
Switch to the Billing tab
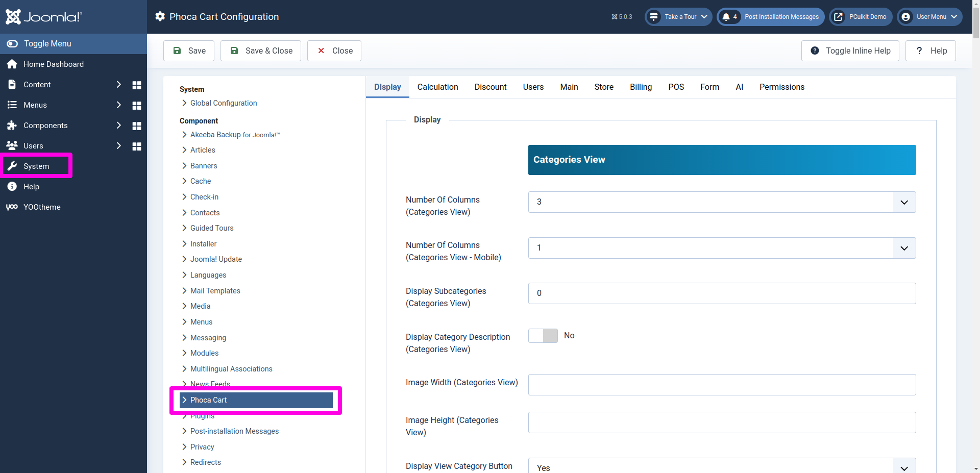pos(641,87)
